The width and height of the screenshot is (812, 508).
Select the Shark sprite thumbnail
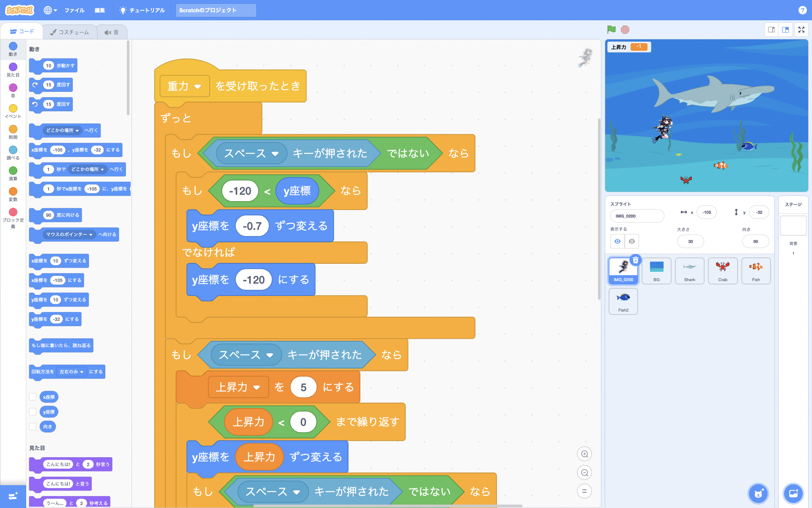tap(689, 271)
